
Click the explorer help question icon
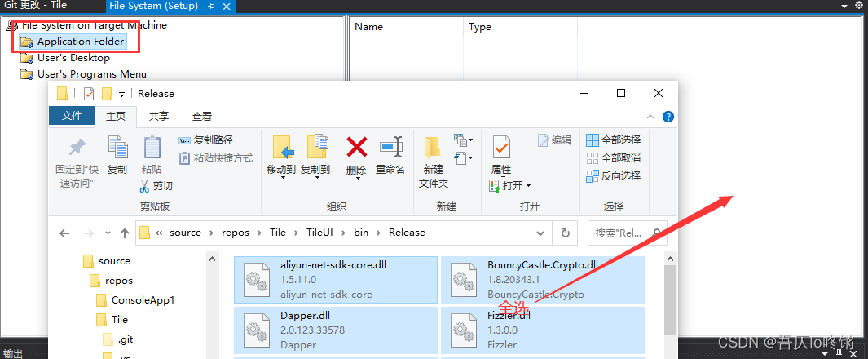coord(668,117)
